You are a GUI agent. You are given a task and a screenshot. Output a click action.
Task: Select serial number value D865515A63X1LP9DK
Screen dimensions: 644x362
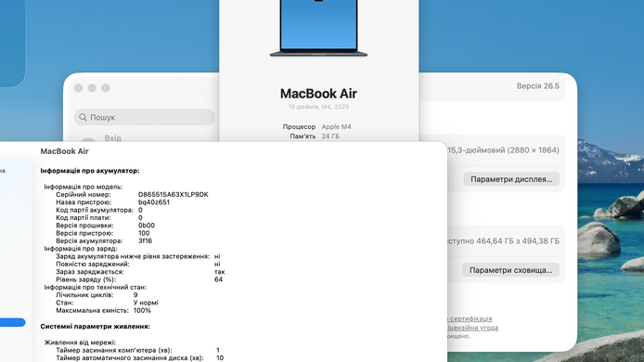(174, 194)
